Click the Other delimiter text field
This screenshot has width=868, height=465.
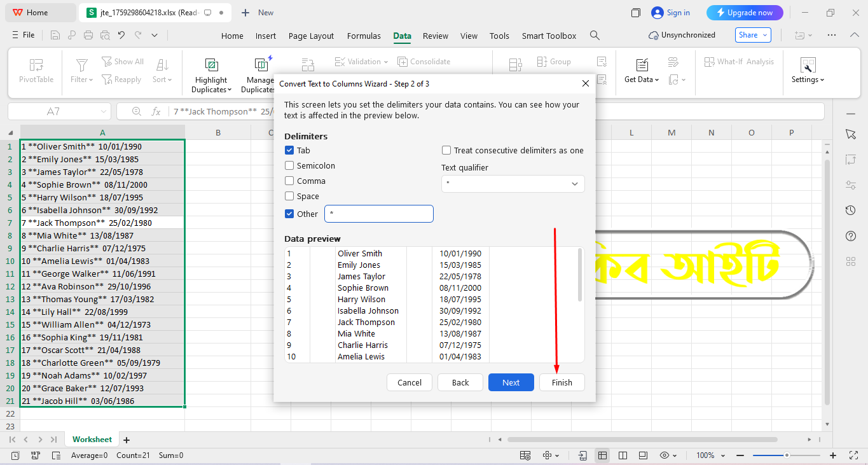point(379,214)
